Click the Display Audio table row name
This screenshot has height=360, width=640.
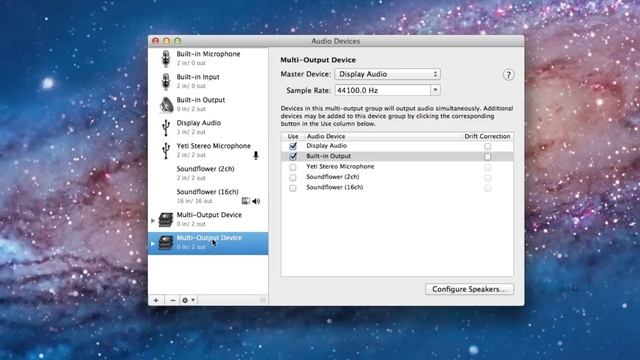(327, 146)
